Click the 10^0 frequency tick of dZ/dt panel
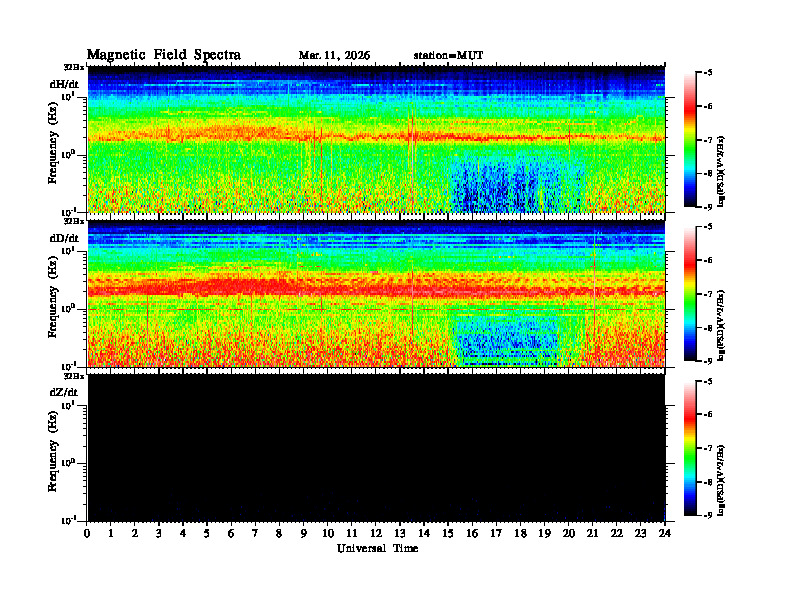792x612 pixels. (x=68, y=463)
